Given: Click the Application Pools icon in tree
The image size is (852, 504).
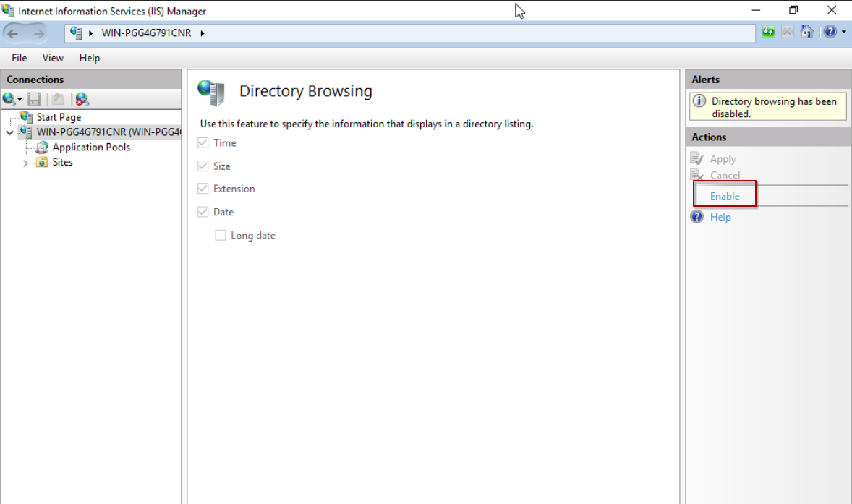Looking at the screenshot, I should coord(42,148).
